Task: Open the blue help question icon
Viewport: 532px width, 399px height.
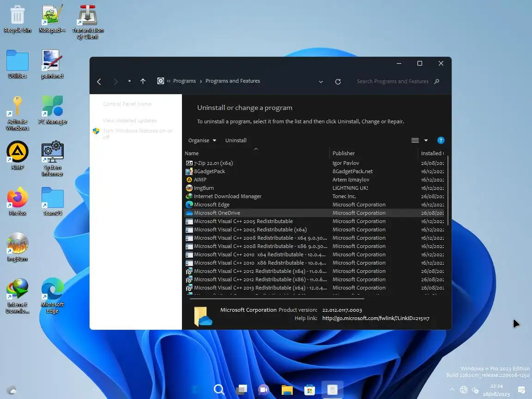Action: pos(441,140)
